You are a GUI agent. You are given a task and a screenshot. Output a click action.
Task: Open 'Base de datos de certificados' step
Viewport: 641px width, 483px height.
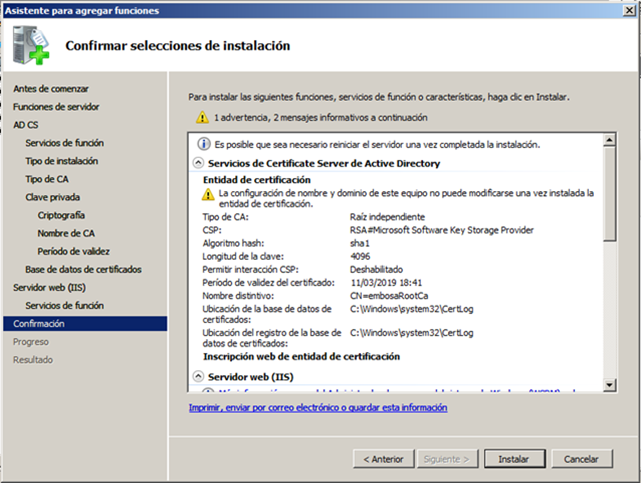[83, 269]
